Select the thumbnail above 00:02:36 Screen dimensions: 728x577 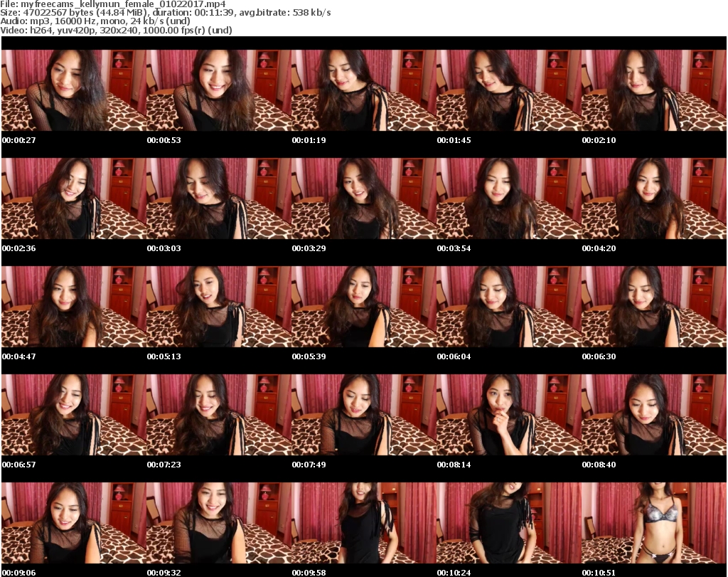click(74, 198)
